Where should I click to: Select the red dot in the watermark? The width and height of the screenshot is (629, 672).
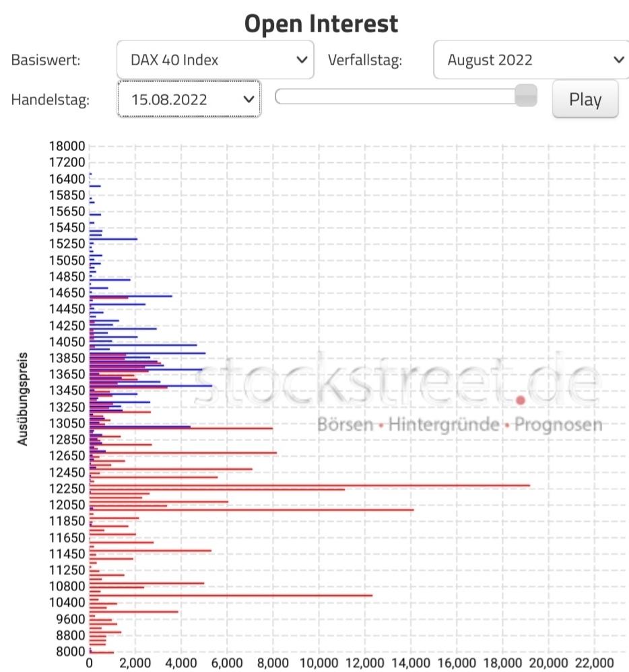[x=520, y=400]
